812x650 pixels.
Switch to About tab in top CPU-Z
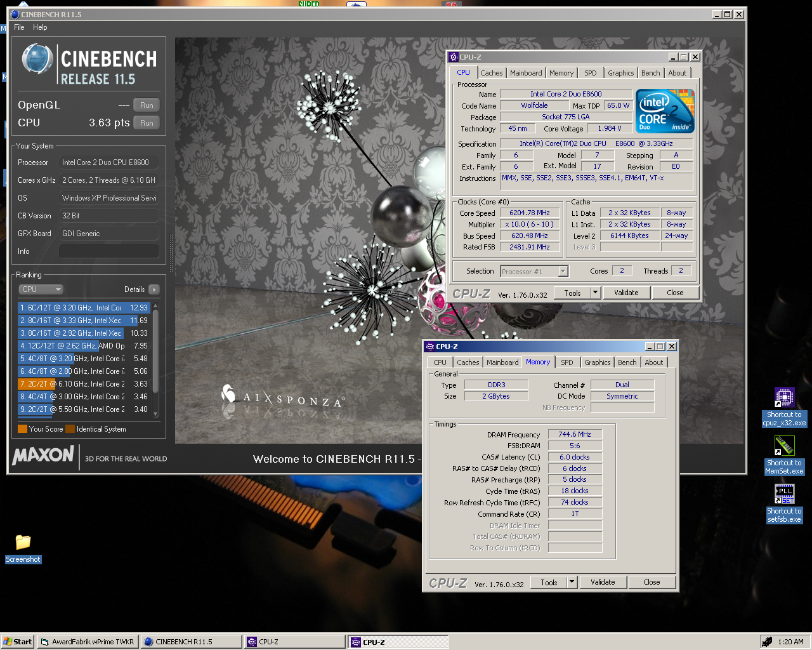pyautogui.click(x=678, y=73)
